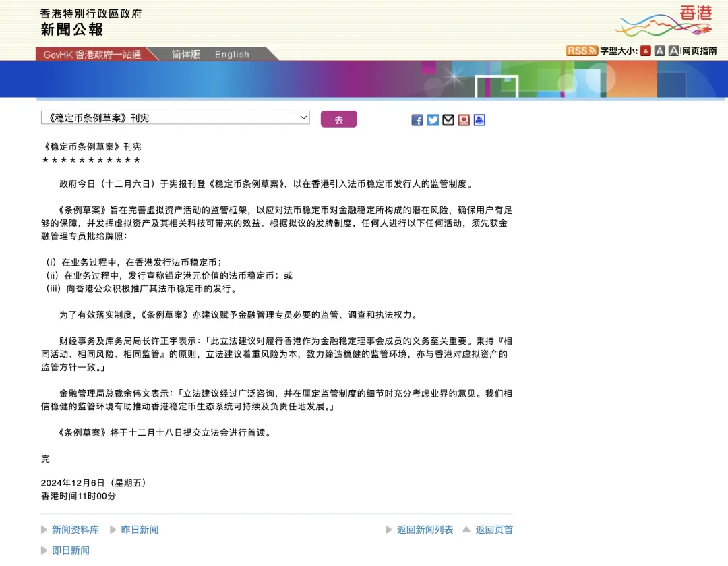Image resolution: width=728 pixels, height=566 pixels.
Task: Download the press release
Action: [x=463, y=119]
